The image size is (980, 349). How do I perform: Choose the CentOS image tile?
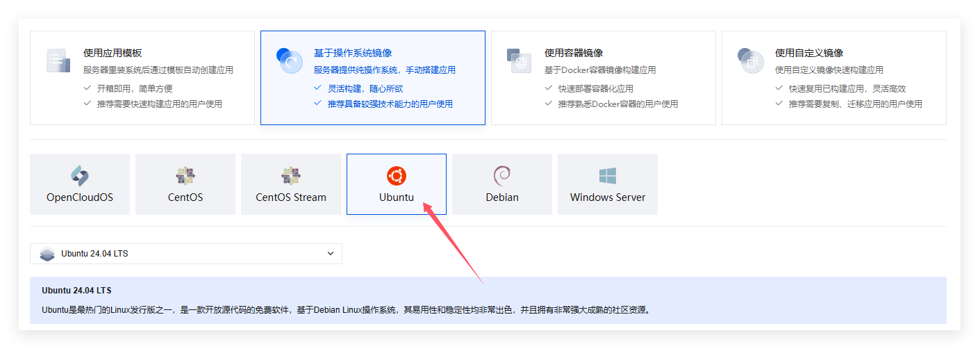[x=185, y=184]
